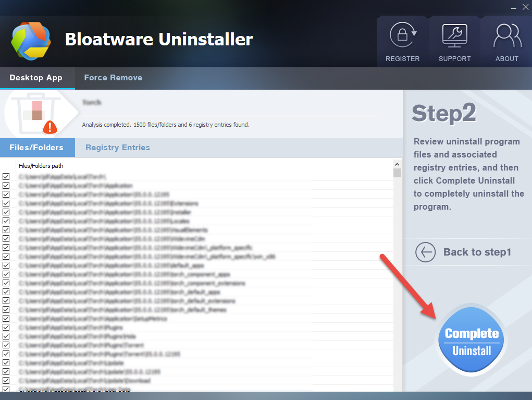Select the torch_component_apps path row
The image size is (532, 400).
pos(124,274)
